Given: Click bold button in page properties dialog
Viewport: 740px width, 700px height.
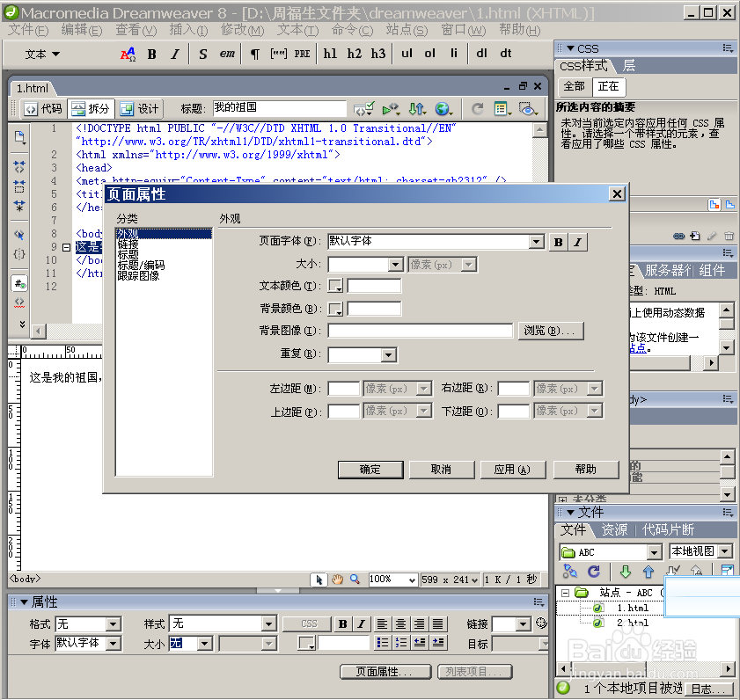Looking at the screenshot, I should coord(559,243).
